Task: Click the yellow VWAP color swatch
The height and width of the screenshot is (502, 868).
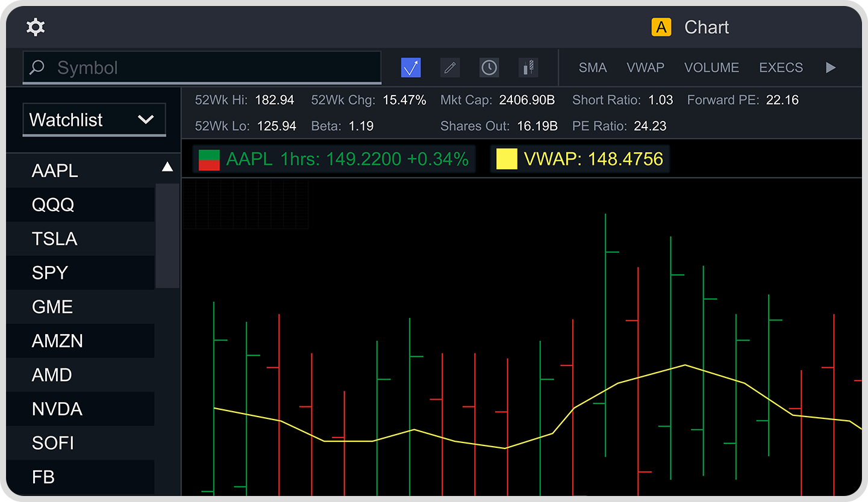Action: click(x=507, y=160)
